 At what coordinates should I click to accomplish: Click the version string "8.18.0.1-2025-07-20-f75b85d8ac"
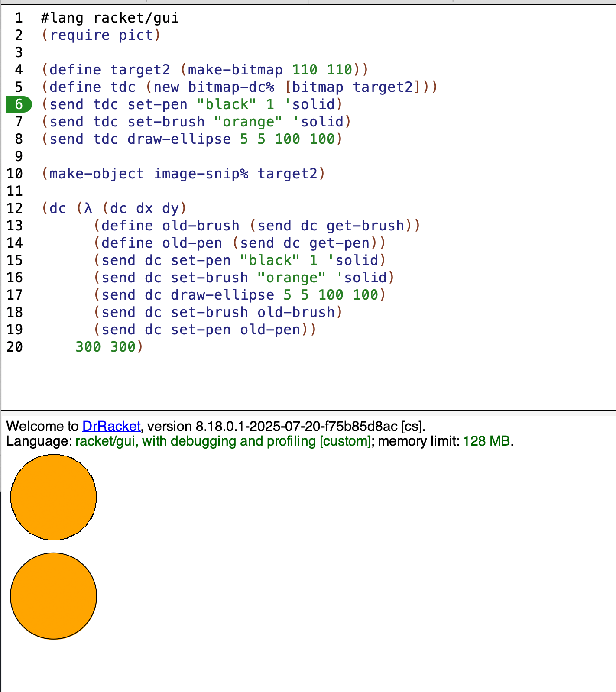[297, 427]
